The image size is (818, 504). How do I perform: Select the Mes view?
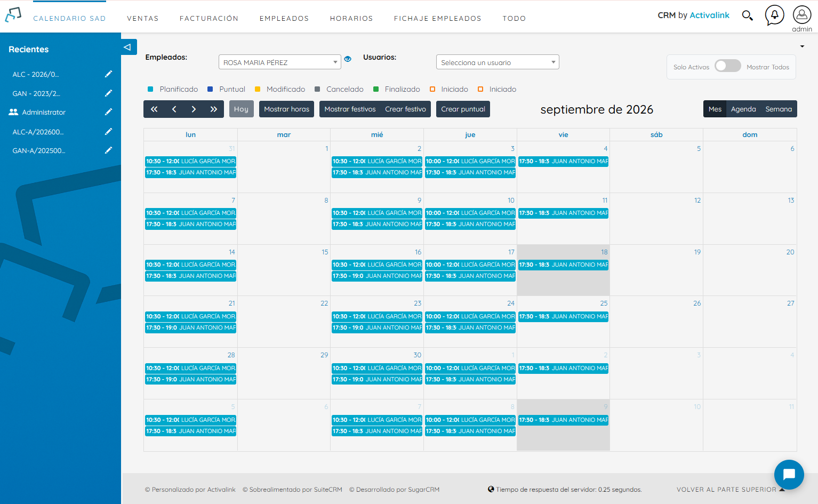tap(715, 109)
